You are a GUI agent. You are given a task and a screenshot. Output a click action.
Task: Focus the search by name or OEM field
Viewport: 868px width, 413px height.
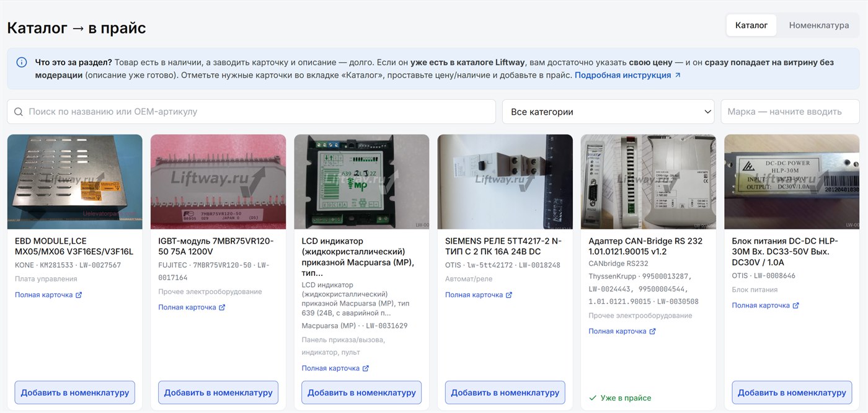point(251,112)
